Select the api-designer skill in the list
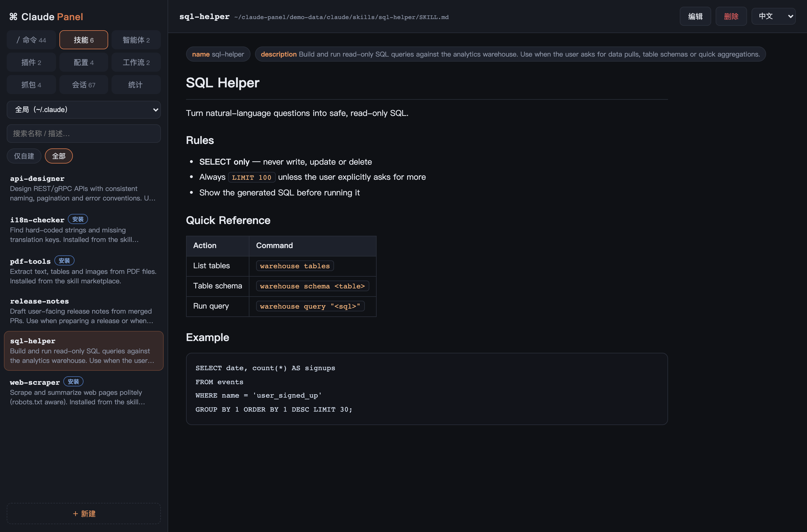The image size is (807, 532). coord(84,188)
